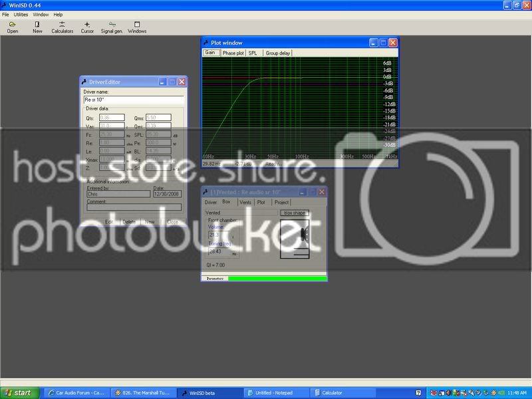
Task: Click the Windows toolbar icon
Action: [x=137, y=27]
